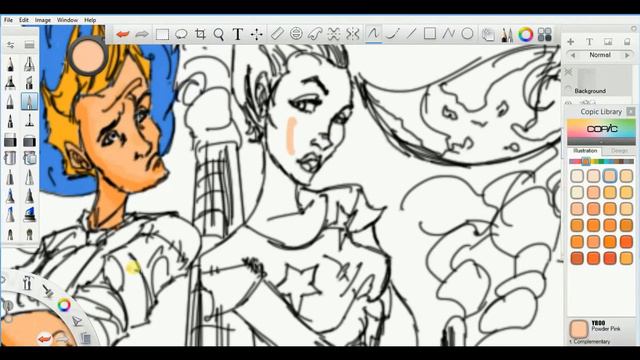The width and height of the screenshot is (640, 360).
Task: Click the color puck on the canvas
Action: click(x=88, y=56)
